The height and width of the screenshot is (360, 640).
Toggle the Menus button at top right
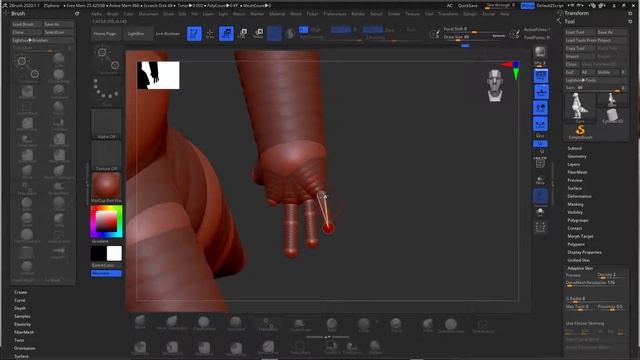[527, 6]
